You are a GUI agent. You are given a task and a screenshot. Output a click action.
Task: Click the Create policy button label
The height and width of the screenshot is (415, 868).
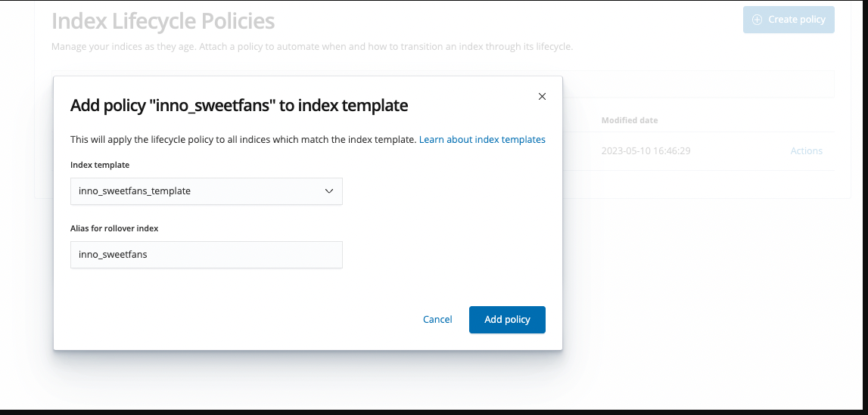click(796, 20)
